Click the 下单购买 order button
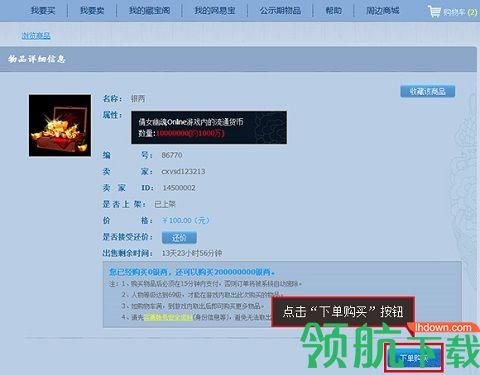Screen dimensions: 480x375 coord(414,358)
